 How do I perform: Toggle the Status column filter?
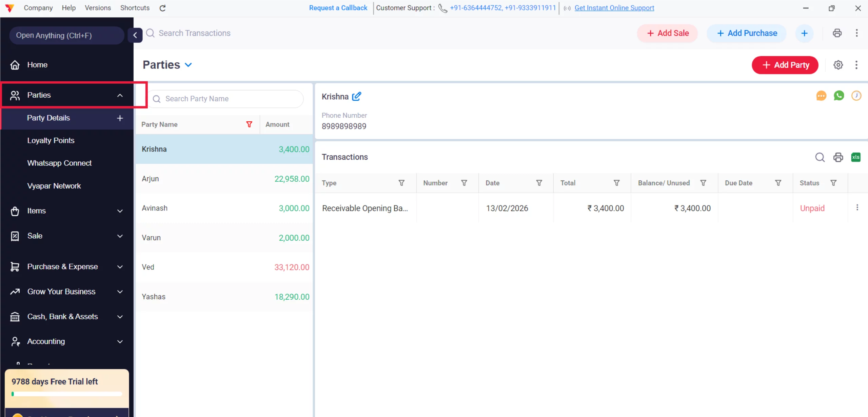[x=833, y=183]
